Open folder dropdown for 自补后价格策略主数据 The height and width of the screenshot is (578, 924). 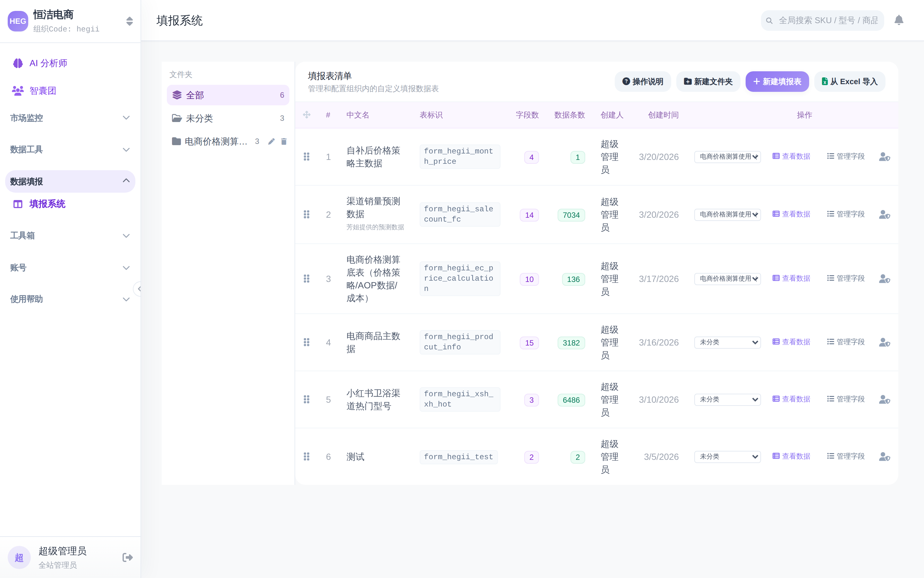pyautogui.click(x=727, y=157)
